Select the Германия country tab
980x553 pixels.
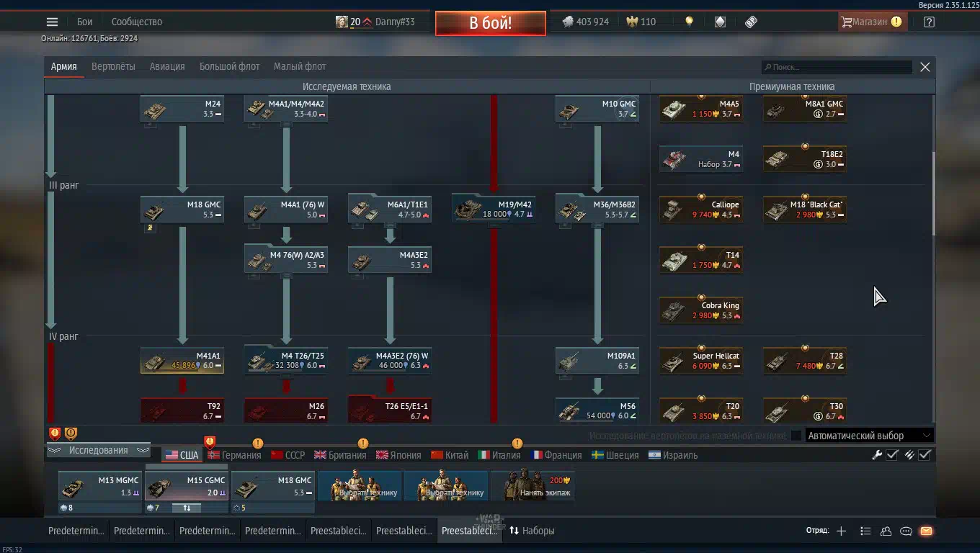pos(234,455)
